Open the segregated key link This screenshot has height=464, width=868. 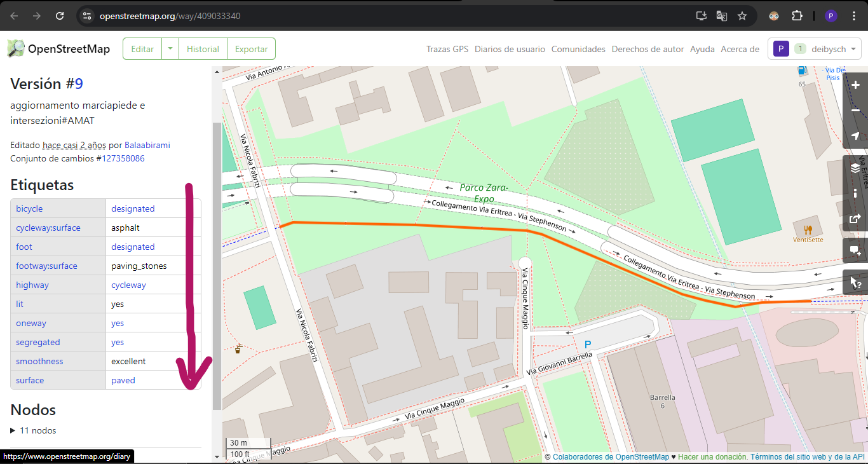click(38, 342)
